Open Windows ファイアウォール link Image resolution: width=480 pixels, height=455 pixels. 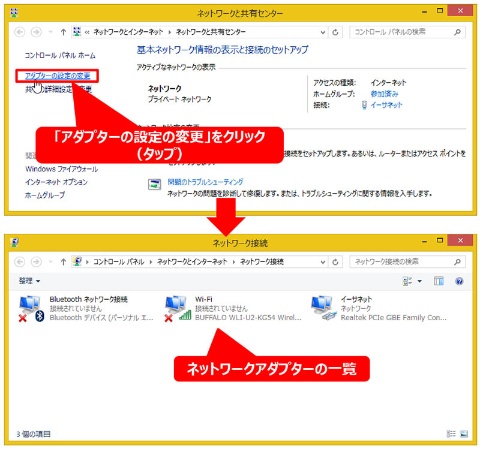(62, 169)
